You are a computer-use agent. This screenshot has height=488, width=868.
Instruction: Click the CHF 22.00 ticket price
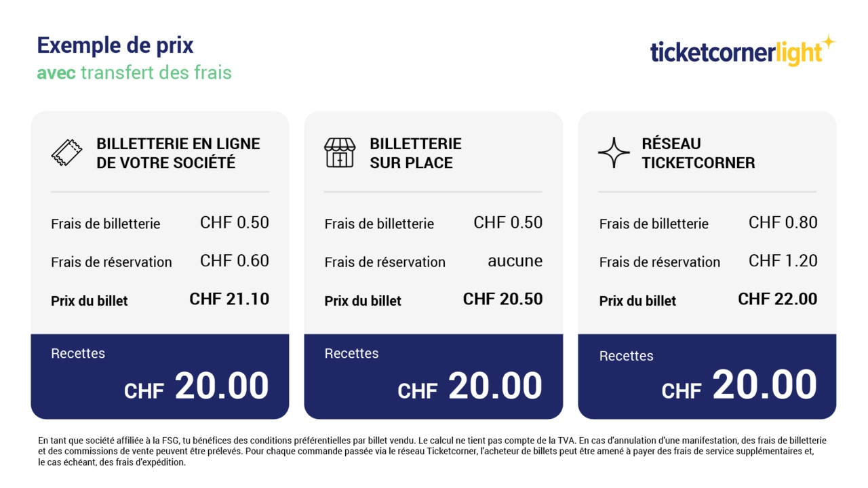point(777,299)
